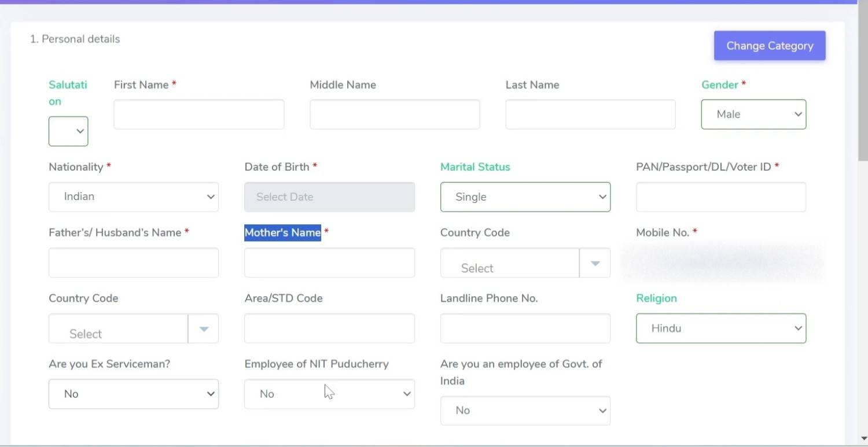Open the Religion dropdown showing Hindu
The width and height of the screenshot is (868, 447).
[x=720, y=328]
